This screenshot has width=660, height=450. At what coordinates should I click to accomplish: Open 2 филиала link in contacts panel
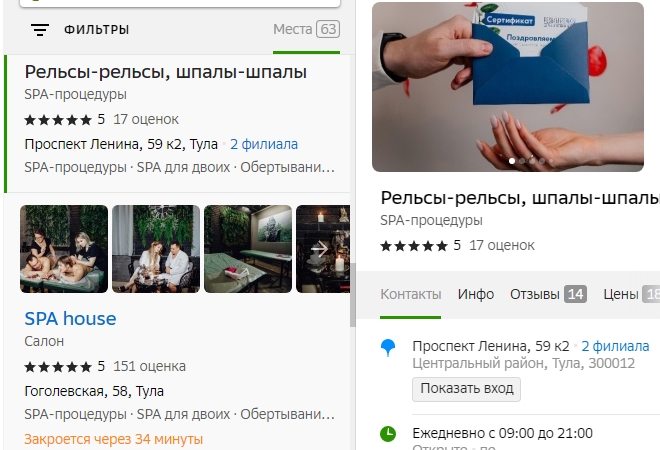[615, 346]
